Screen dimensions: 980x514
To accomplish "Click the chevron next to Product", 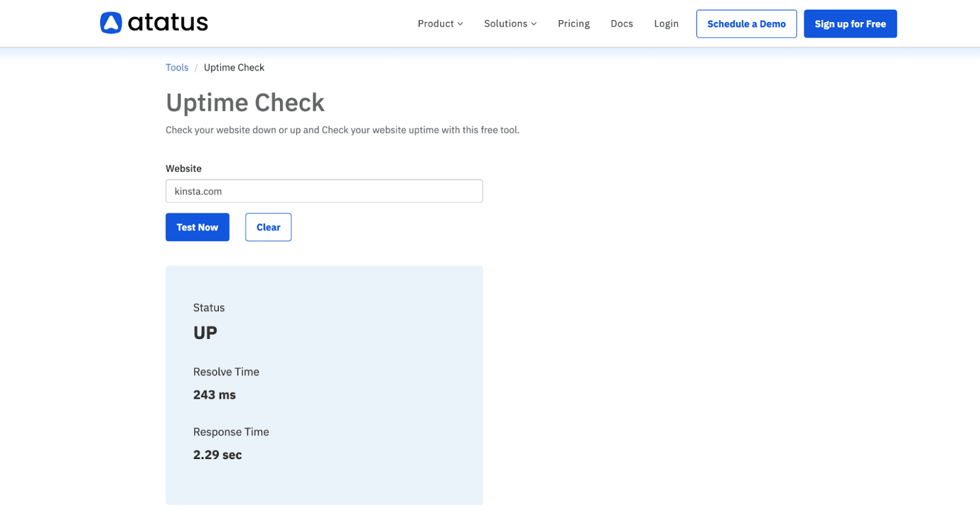I will (461, 24).
